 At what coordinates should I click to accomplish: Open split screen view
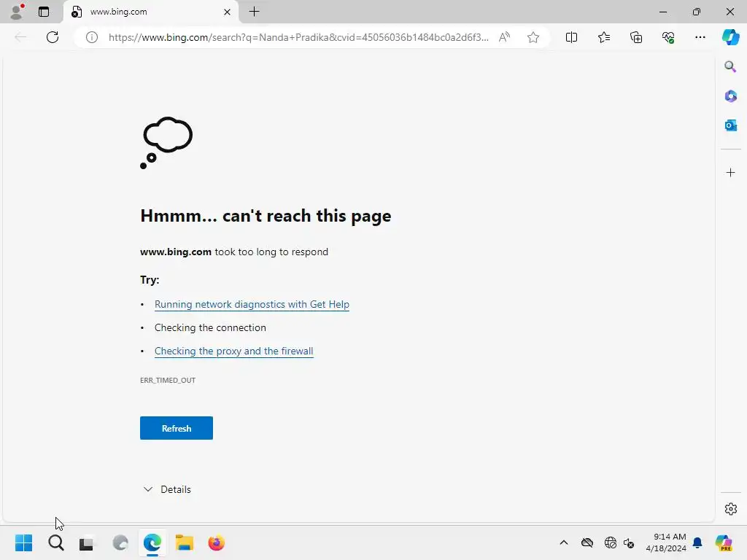point(571,37)
